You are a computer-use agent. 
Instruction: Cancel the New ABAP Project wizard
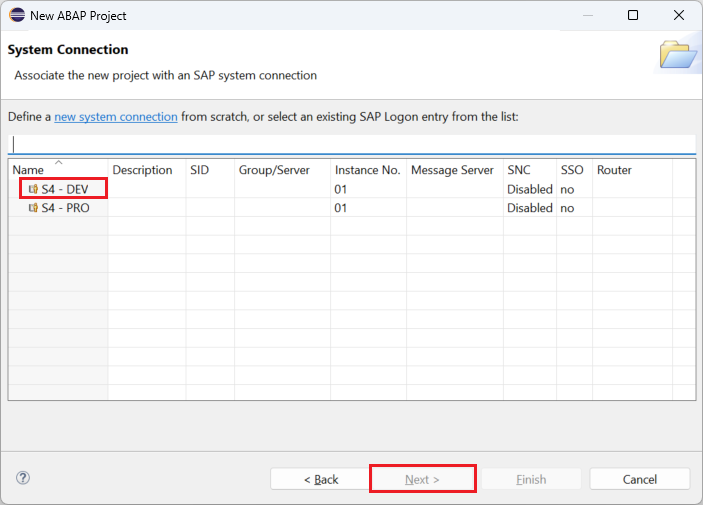tap(639, 479)
